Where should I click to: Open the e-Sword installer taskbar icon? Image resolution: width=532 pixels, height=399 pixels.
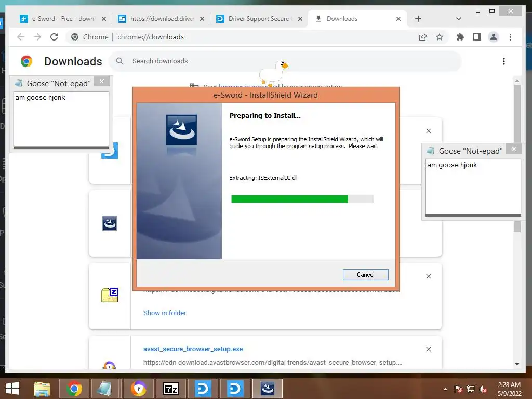pos(268,389)
